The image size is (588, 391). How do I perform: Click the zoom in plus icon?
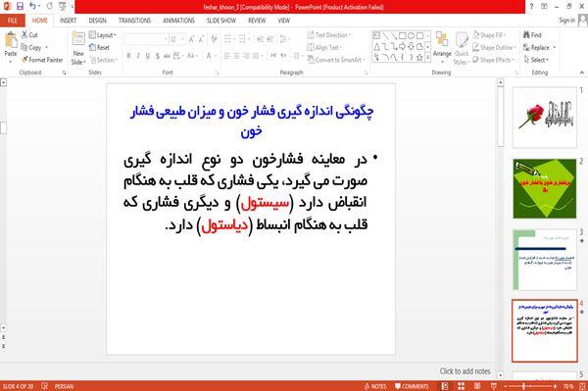[555, 386]
